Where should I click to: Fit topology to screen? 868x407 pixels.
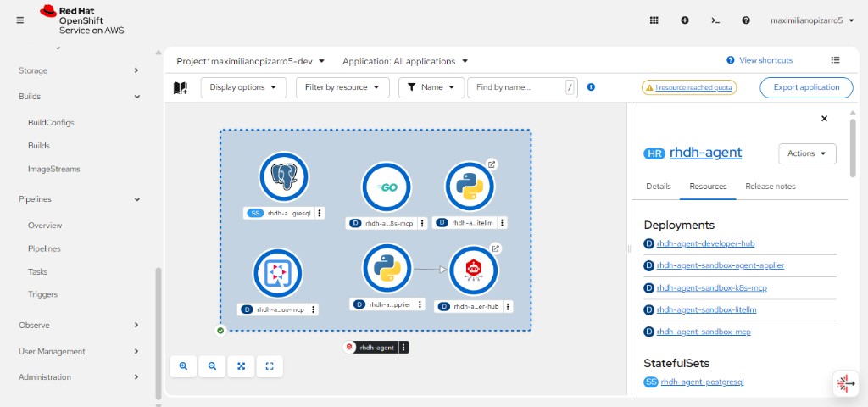click(242, 366)
